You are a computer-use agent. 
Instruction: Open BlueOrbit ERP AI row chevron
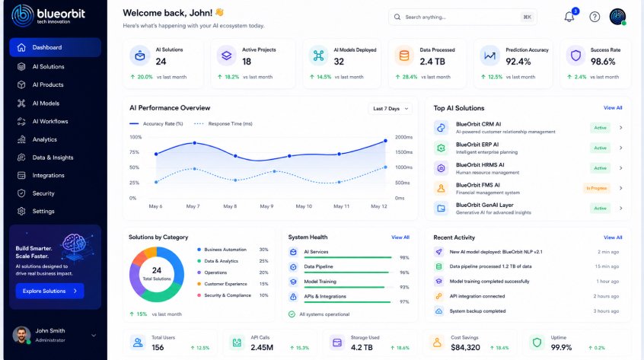tap(620, 148)
